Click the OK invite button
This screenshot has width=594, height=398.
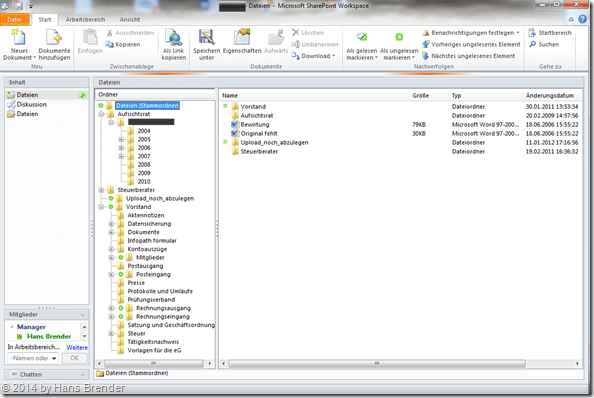tap(75, 358)
